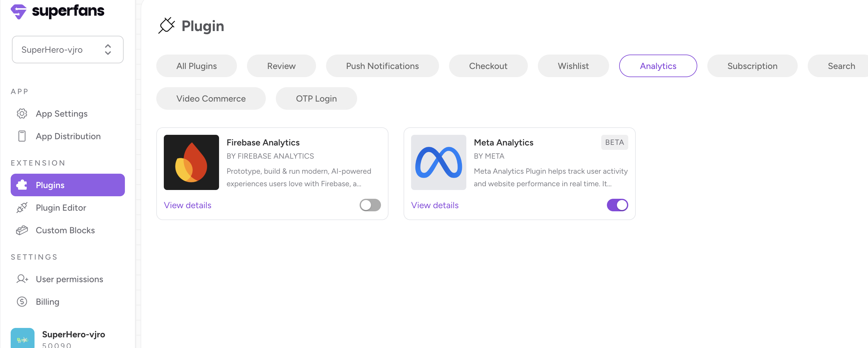Click the SuperHero-vjro avatar thumbnail at bottom
The height and width of the screenshot is (348, 868).
[23, 338]
